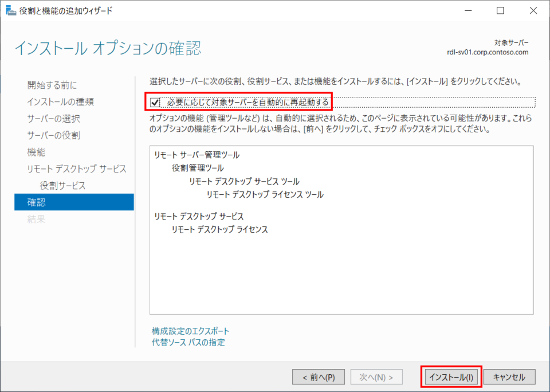Click 役割管理ツール in the list
550x392 pixels.
[x=198, y=168]
